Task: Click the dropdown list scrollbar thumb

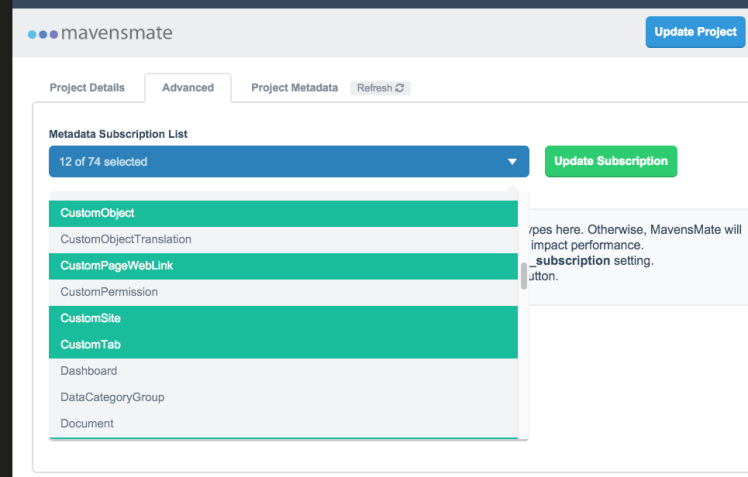Action: pyautogui.click(x=523, y=275)
